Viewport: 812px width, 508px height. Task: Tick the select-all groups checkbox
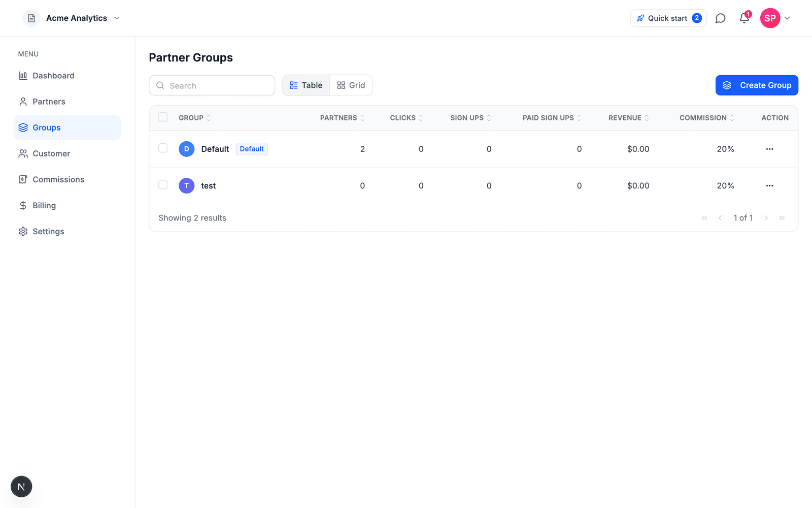[x=163, y=117]
